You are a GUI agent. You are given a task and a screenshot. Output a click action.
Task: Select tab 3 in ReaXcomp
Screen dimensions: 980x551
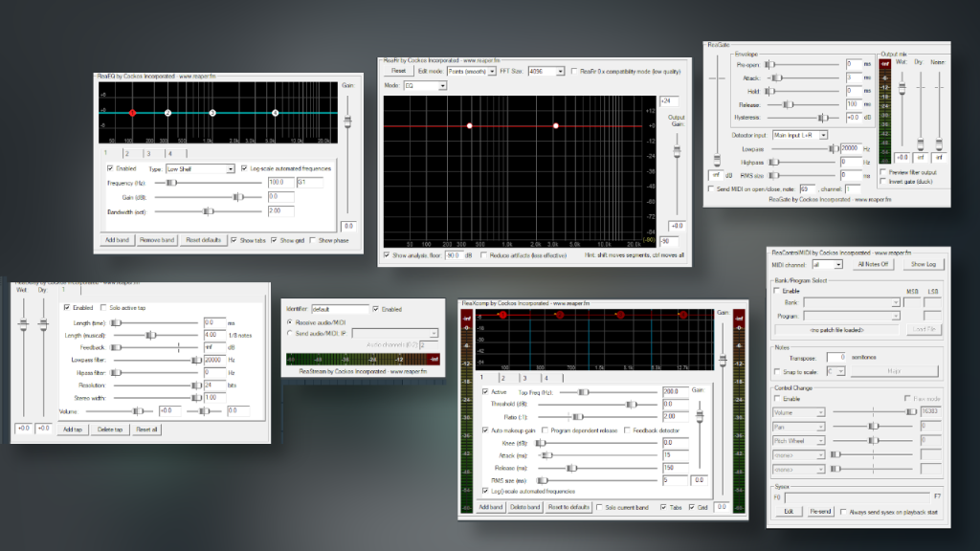click(x=524, y=379)
